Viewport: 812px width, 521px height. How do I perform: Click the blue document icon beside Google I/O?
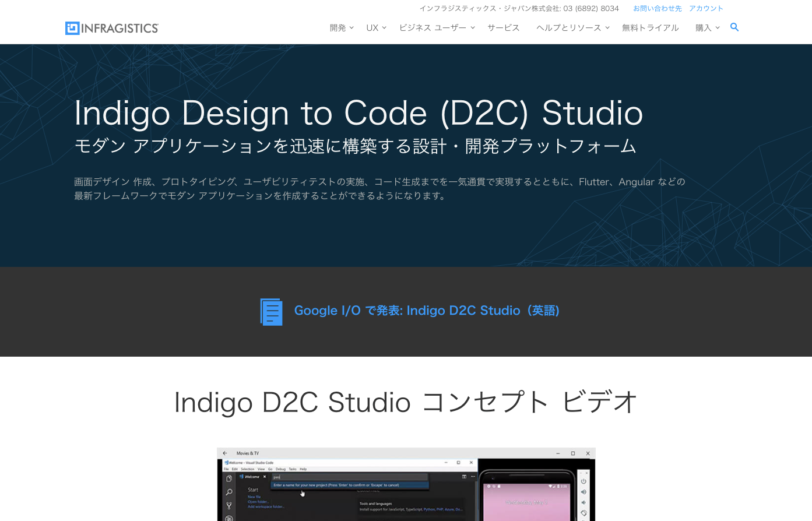[x=271, y=312]
